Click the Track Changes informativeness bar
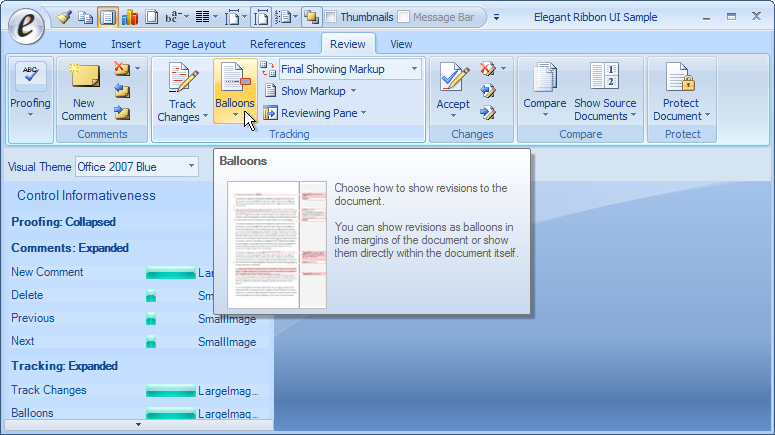The width and height of the screenshot is (775, 435). (171, 391)
